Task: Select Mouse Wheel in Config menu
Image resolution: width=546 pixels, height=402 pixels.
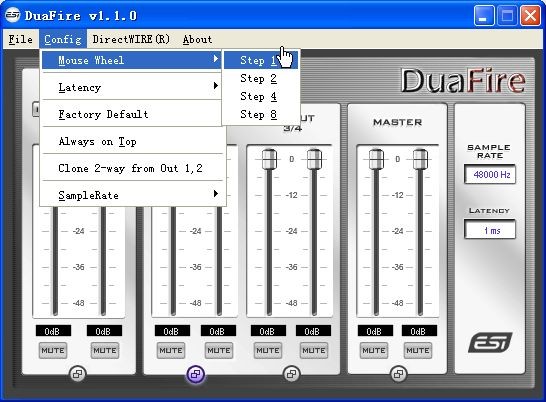Action: [132, 60]
